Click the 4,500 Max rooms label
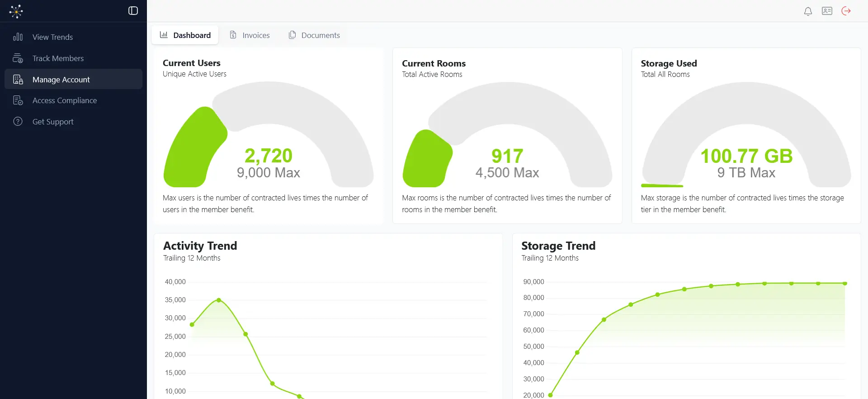The height and width of the screenshot is (399, 868). 507,172
